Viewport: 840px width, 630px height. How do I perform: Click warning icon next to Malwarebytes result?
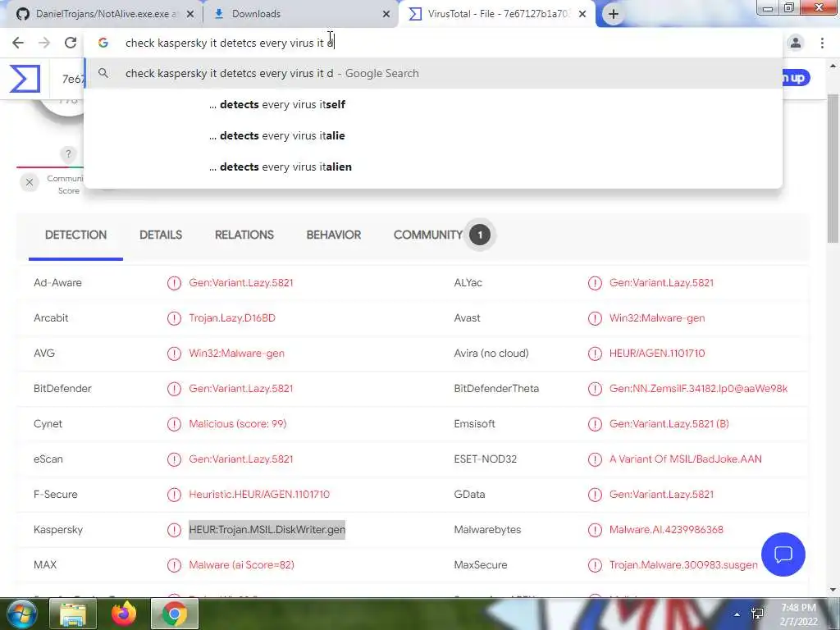coord(595,530)
